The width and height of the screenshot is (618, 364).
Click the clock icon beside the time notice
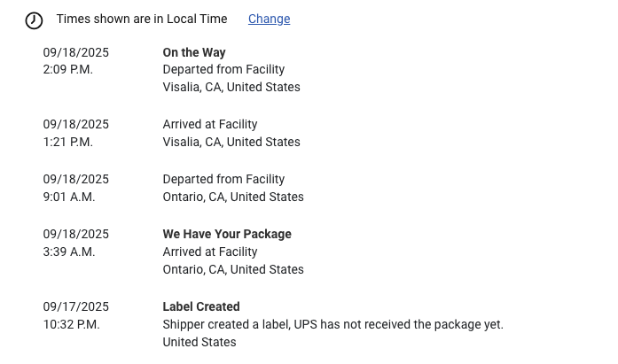[34, 20]
